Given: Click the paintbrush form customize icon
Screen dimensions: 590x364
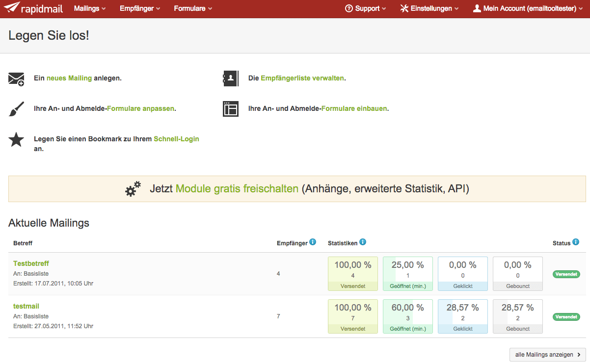Looking at the screenshot, I should (16, 109).
